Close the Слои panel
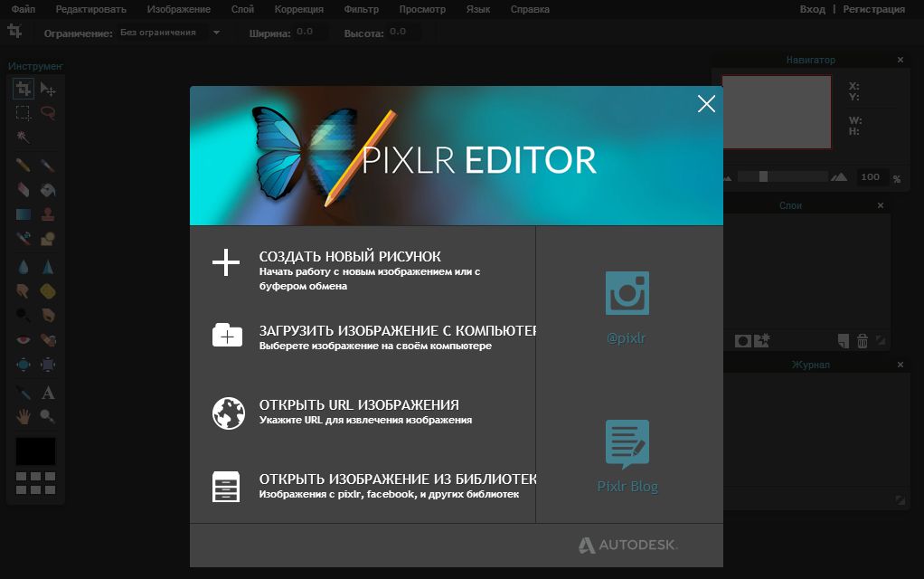 (x=881, y=205)
